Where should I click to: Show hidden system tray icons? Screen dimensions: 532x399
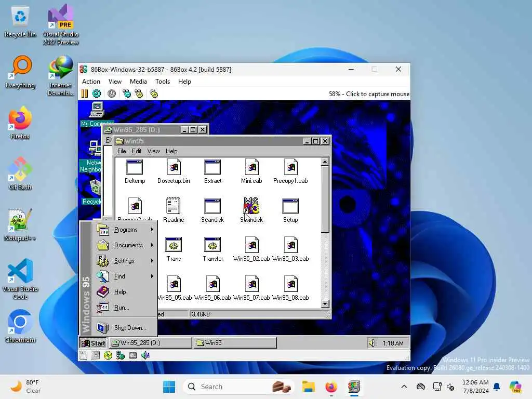click(404, 387)
